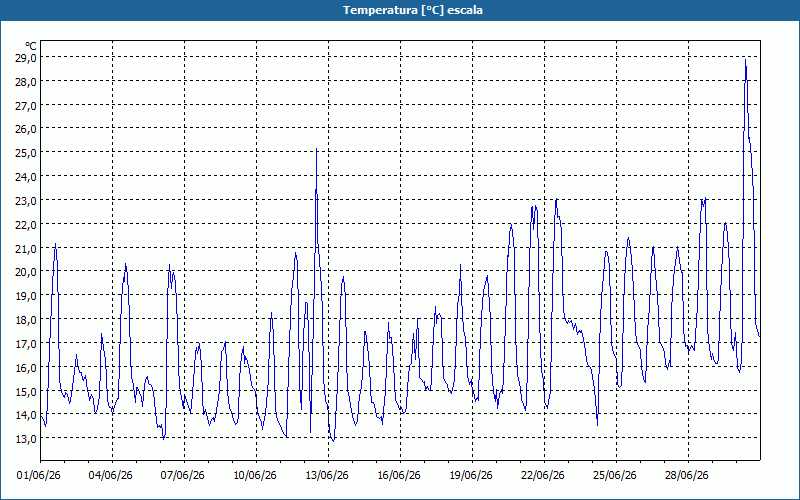The width and height of the screenshot is (800, 500).
Task: Click the 13,0 axis value
Action: click(26, 439)
